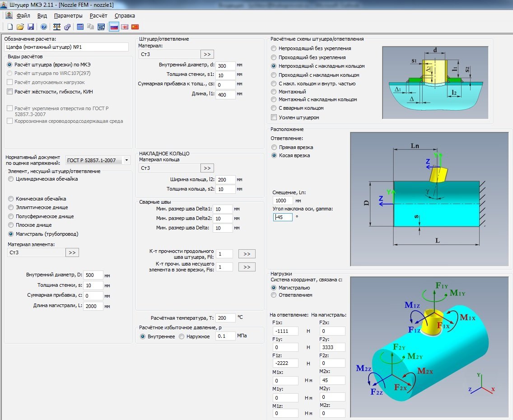
Task: Open the Справка menu
Action: coord(125,16)
